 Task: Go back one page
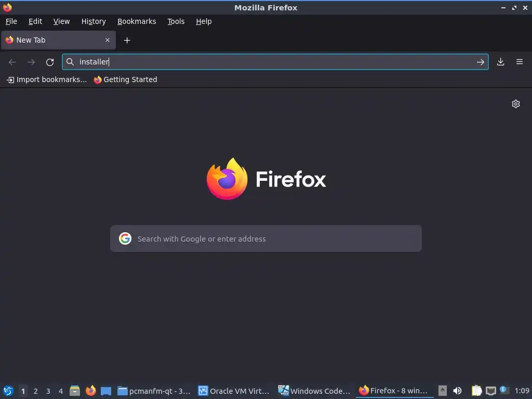(12, 62)
